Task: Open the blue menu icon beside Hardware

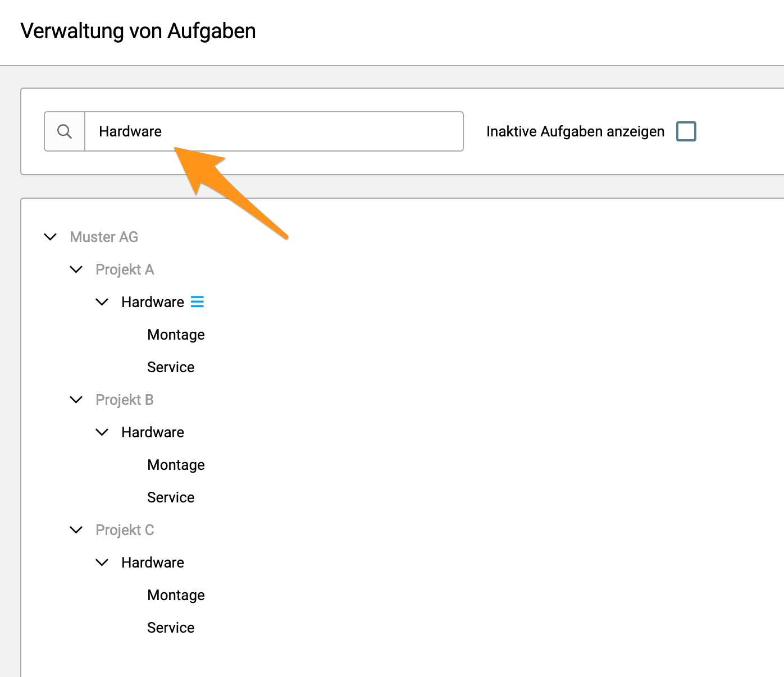Action: point(197,302)
